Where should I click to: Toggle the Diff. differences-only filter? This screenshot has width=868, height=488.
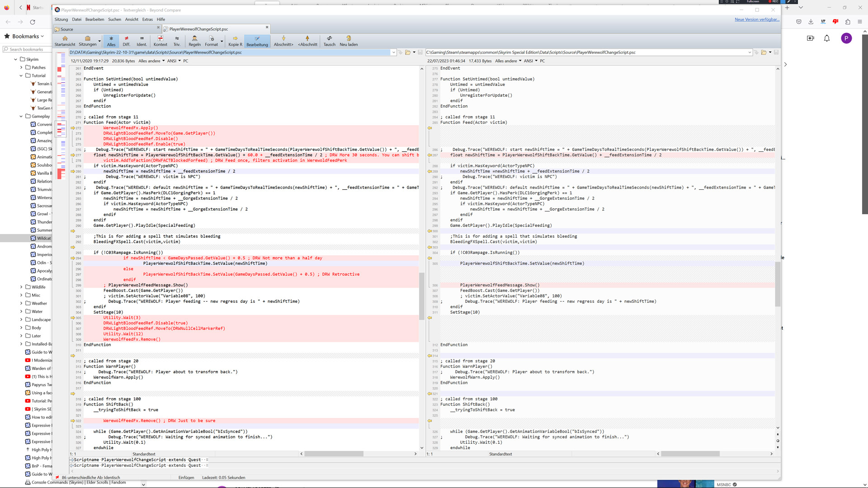pos(126,41)
